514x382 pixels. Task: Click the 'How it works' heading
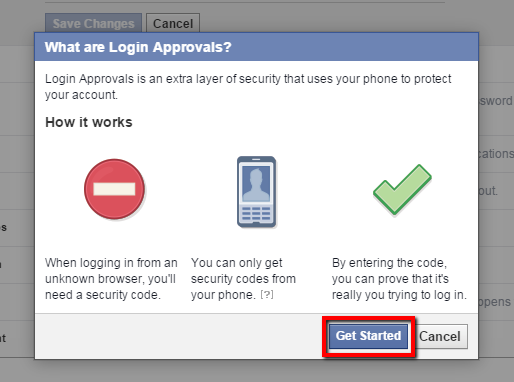pyautogui.click(x=89, y=122)
